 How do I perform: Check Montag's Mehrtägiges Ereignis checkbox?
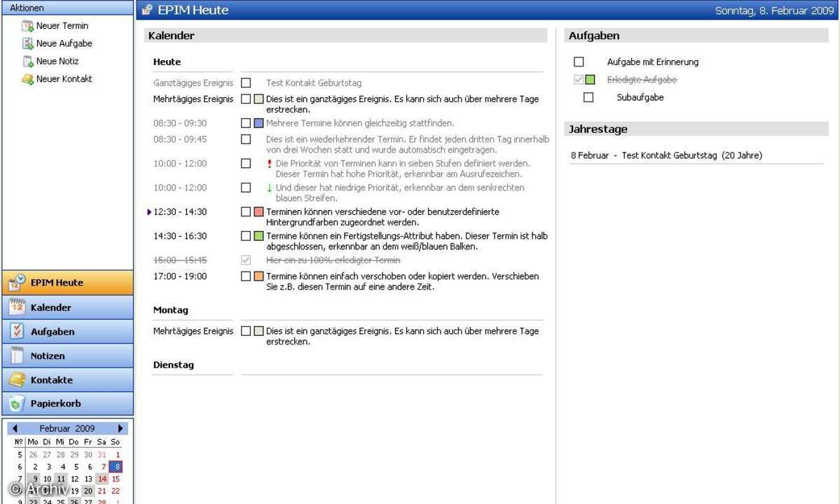pyautogui.click(x=246, y=331)
